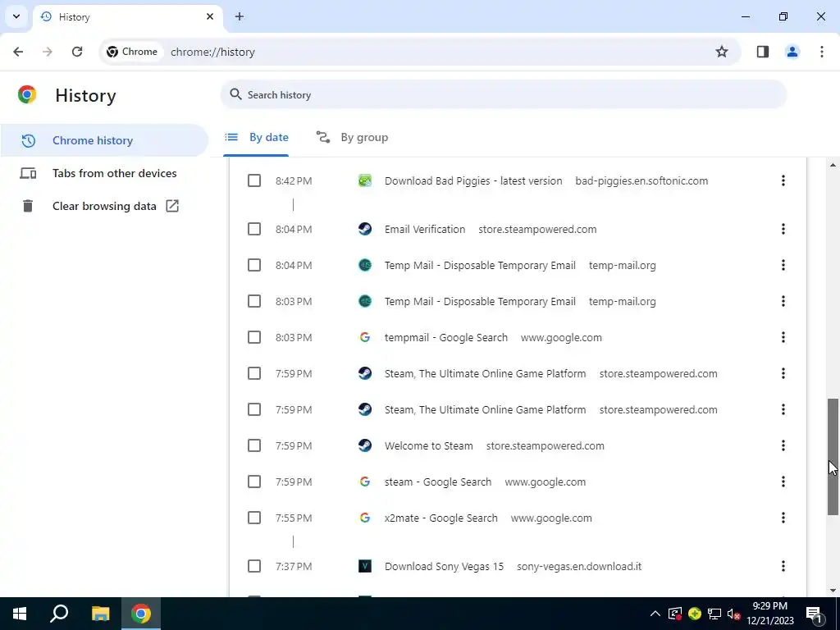The width and height of the screenshot is (840, 630).
Task: Open a new tab with plus button
Action: point(240,16)
